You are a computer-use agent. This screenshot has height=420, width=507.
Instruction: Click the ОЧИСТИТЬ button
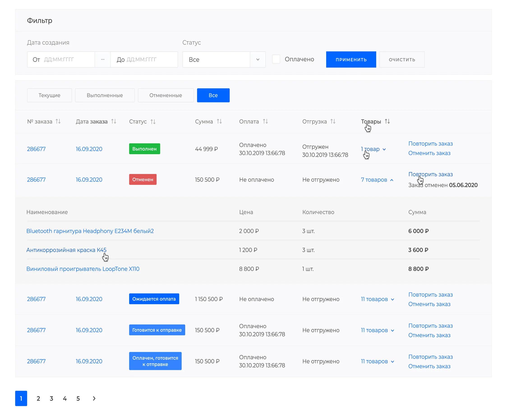click(401, 59)
